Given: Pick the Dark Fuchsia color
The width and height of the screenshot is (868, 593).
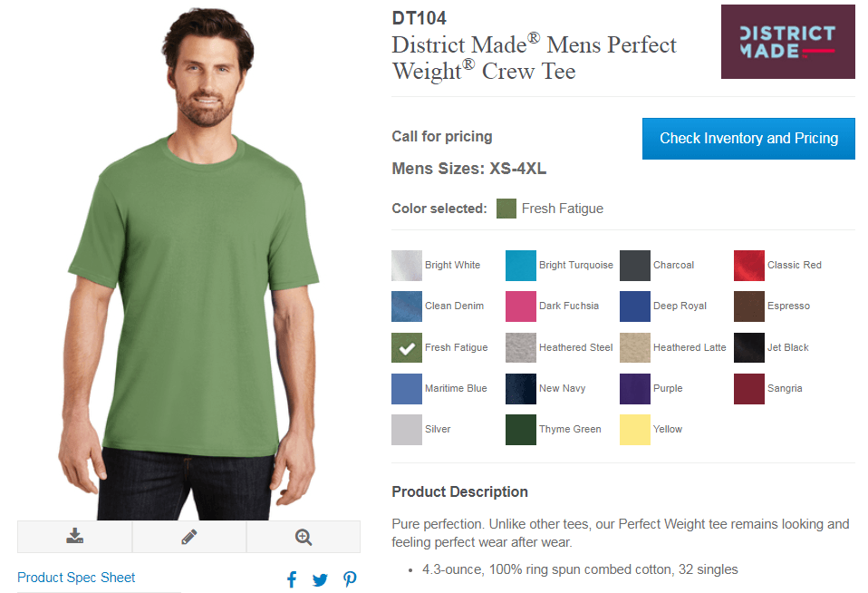Looking at the screenshot, I should [x=521, y=306].
